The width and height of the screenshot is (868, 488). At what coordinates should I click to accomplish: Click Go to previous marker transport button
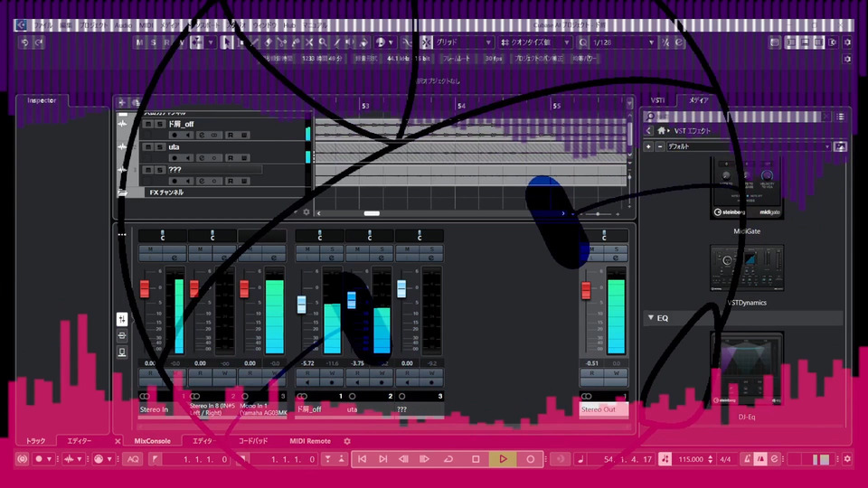(x=362, y=459)
